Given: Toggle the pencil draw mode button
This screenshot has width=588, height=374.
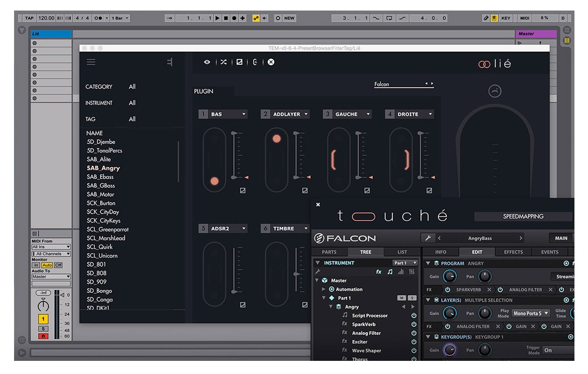Looking at the screenshot, I should [x=486, y=18].
